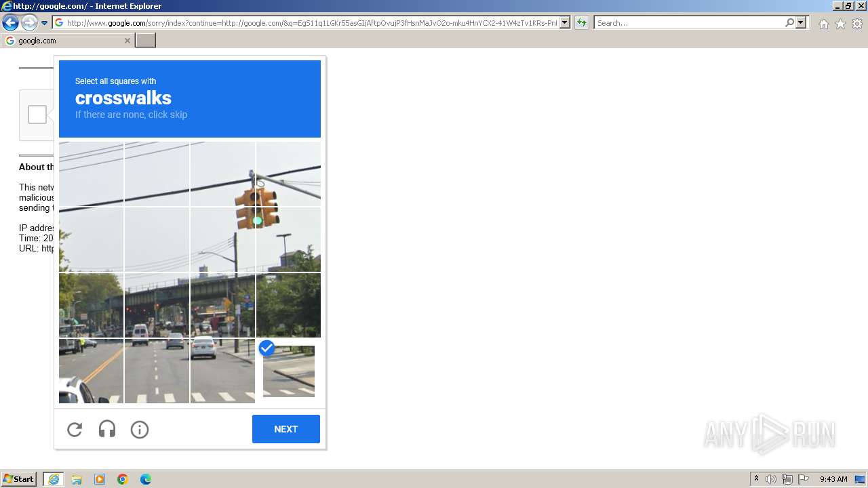
Task: Click the 9:43 AM clock
Action: tap(833, 479)
